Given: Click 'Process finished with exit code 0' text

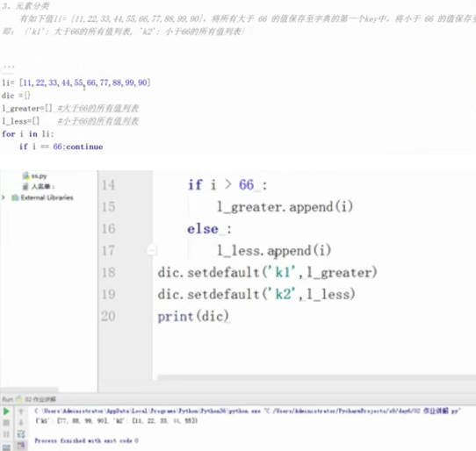Looking at the screenshot, I should (87, 440).
